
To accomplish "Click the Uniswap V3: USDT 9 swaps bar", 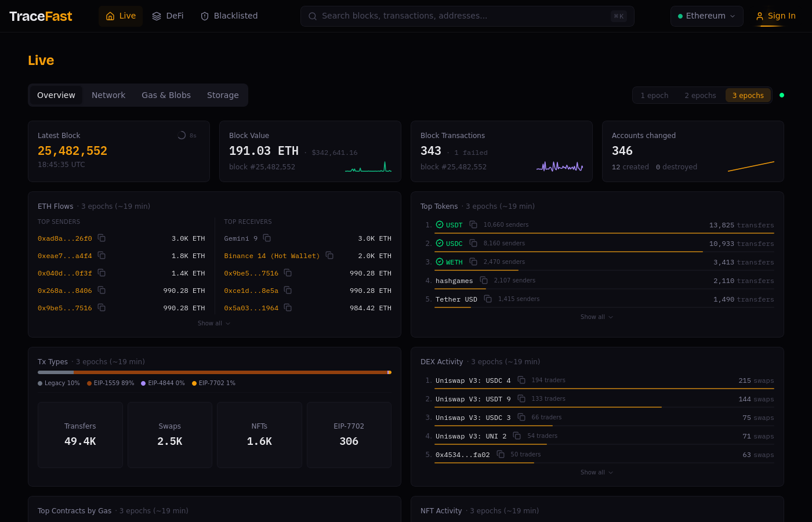I will [x=604, y=407].
